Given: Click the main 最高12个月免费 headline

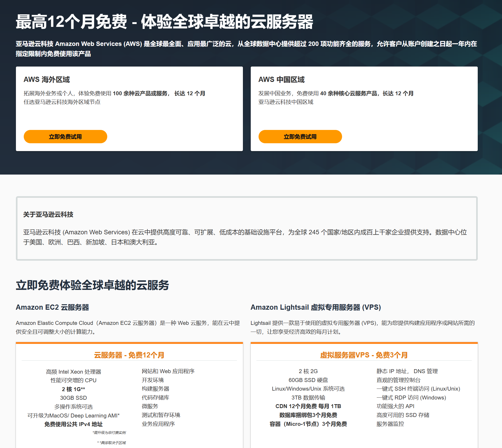Looking at the screenshot, I should point(164,22).
